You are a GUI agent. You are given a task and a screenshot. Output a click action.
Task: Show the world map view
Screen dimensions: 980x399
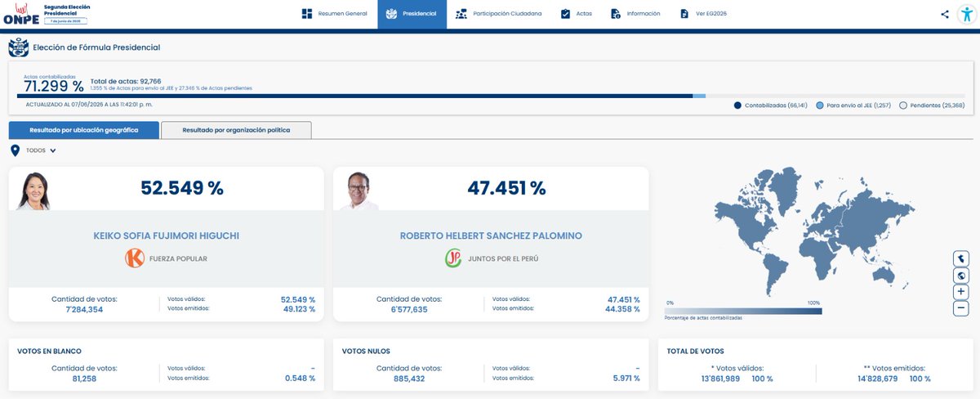click(x=961, y=276)
